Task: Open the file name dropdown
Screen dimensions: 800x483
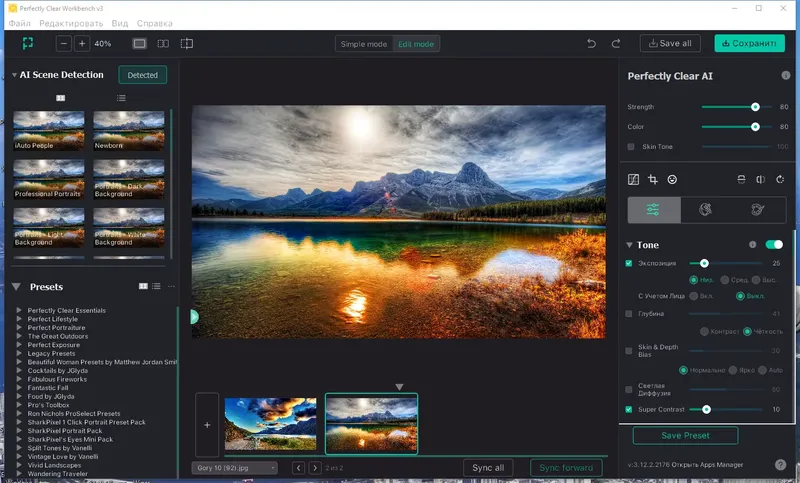Action: [x=234, y=467]
